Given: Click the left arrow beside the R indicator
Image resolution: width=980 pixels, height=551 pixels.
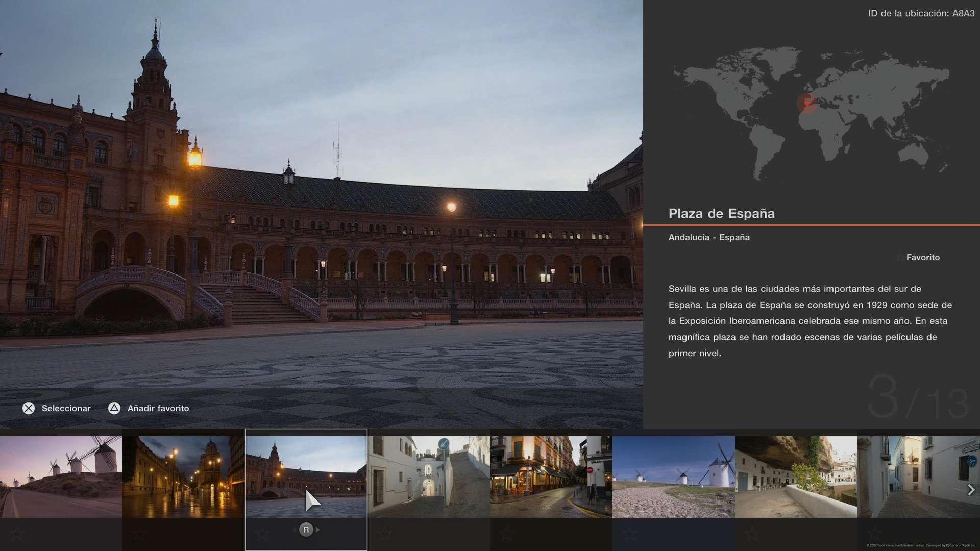Looking at the screenshot, I should pos(295,530).
